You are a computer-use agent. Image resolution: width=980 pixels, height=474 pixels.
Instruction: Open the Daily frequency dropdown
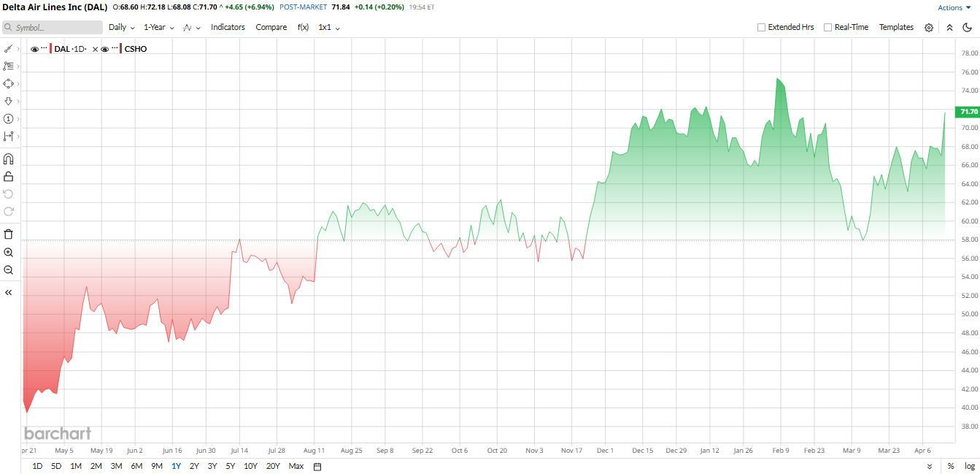tap(122, 27)
